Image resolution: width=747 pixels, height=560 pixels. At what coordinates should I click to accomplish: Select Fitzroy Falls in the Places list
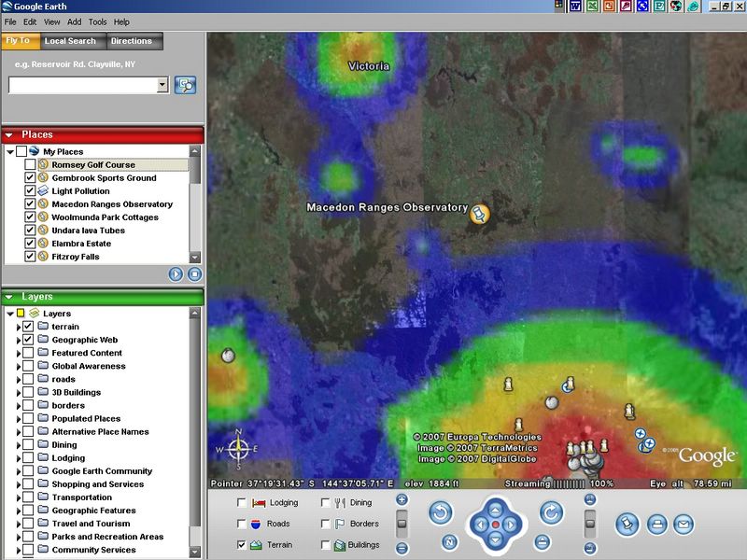point(76,257)
